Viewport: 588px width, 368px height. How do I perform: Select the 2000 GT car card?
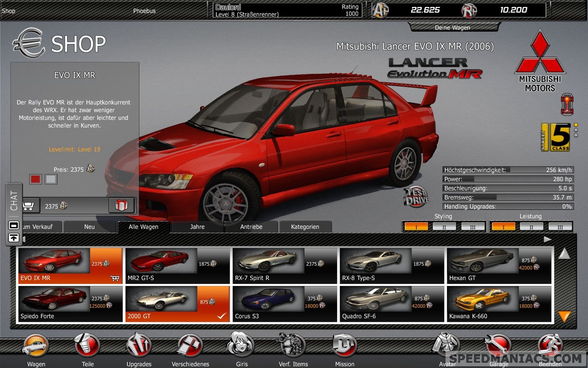(177, 304)
